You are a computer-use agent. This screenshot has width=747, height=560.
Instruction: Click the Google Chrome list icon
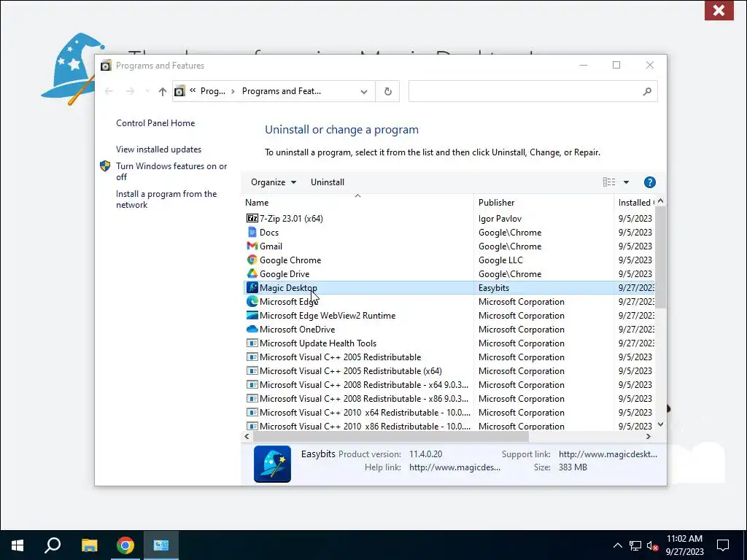pos(252,260)
